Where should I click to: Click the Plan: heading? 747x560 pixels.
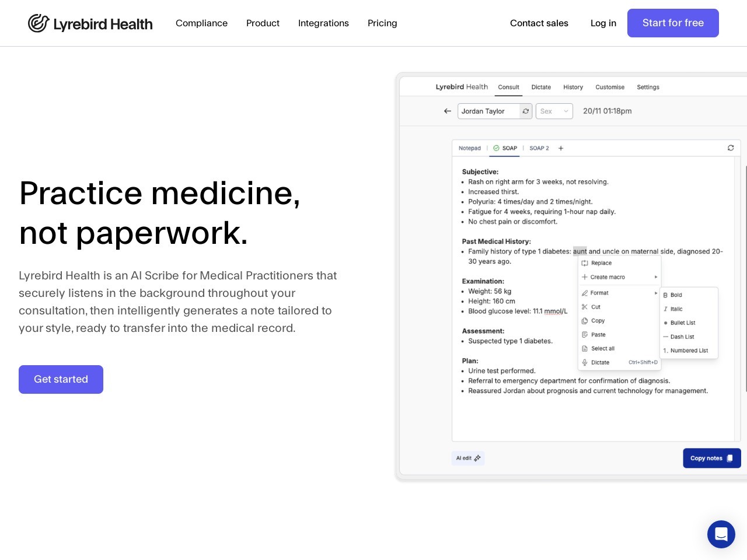coord(470,361)
